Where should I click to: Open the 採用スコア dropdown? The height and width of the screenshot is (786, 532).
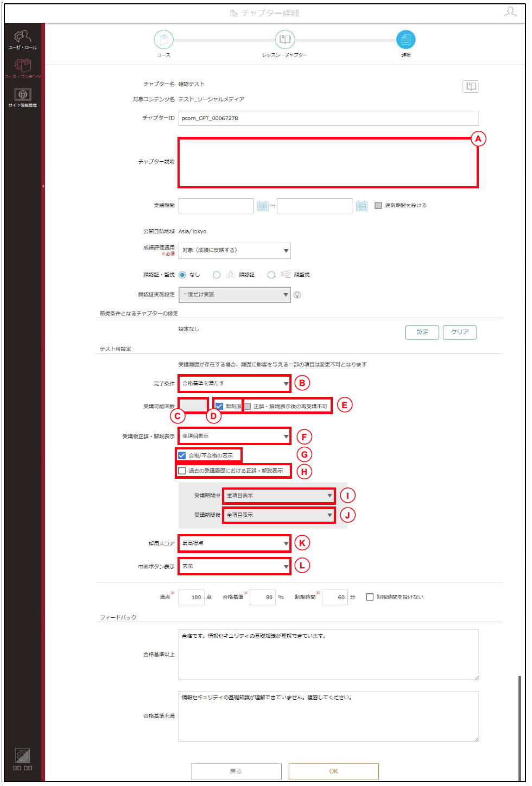[235, 543]
